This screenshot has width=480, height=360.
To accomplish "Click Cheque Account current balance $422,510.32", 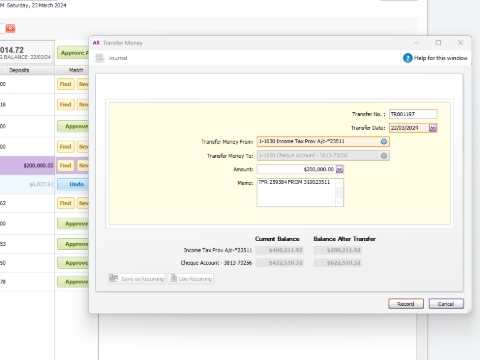I will [280, 263].
